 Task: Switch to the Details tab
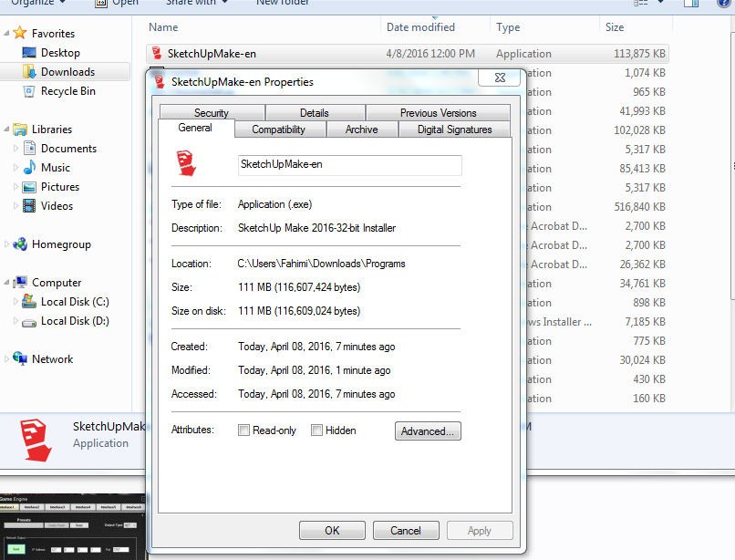[x=315, y=112]
